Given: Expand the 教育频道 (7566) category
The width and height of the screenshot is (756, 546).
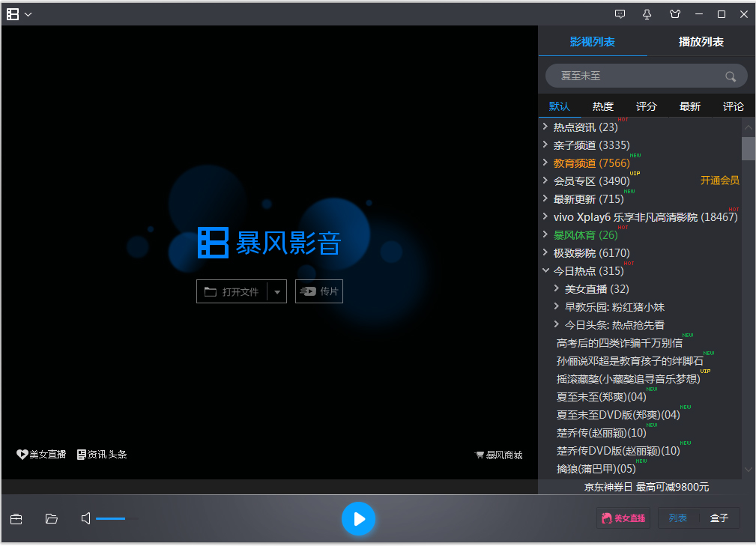Looking at the screenshot, I should tap(545, 163).
